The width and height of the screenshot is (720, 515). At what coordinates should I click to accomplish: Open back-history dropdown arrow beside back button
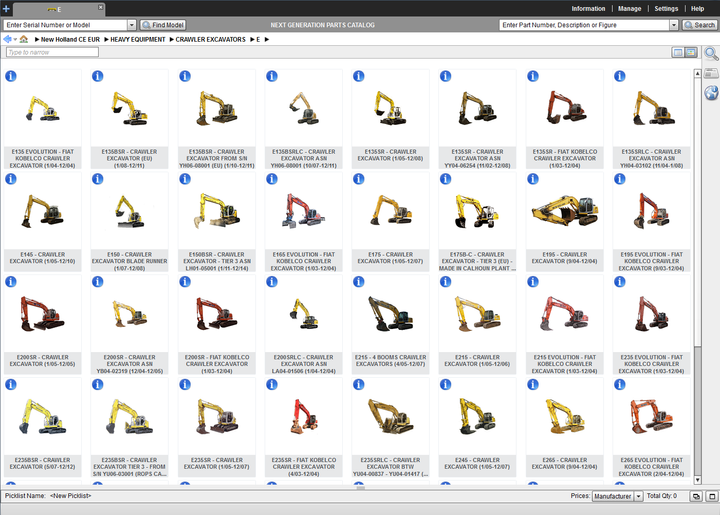tap(15, 40)
